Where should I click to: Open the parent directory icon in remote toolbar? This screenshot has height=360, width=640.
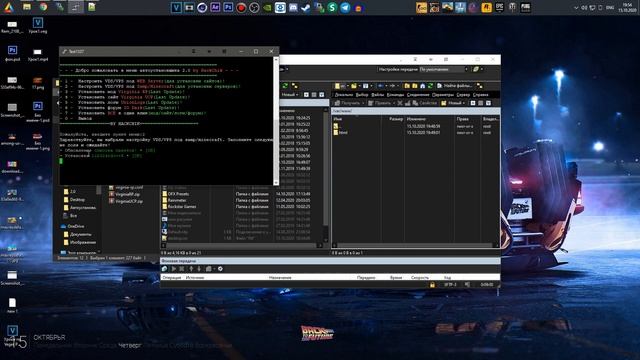tap(407, 86)
